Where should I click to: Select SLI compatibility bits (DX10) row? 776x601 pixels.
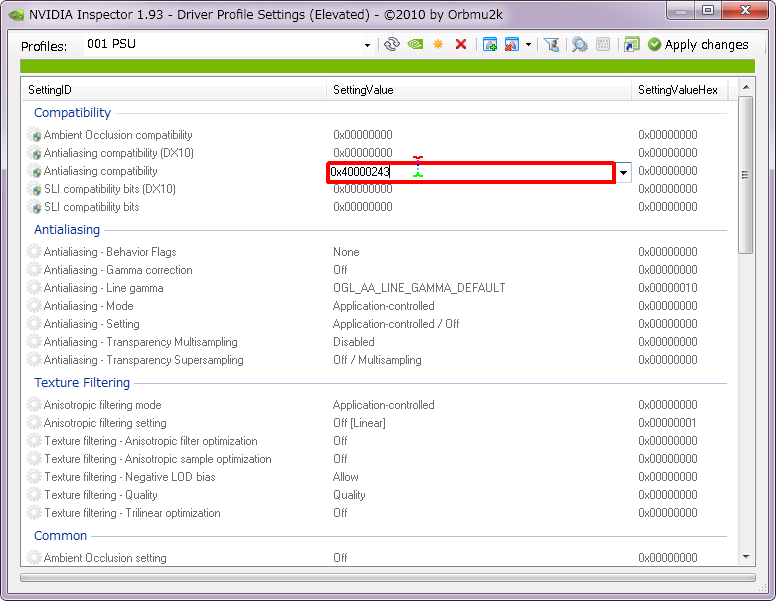[376, 189]
